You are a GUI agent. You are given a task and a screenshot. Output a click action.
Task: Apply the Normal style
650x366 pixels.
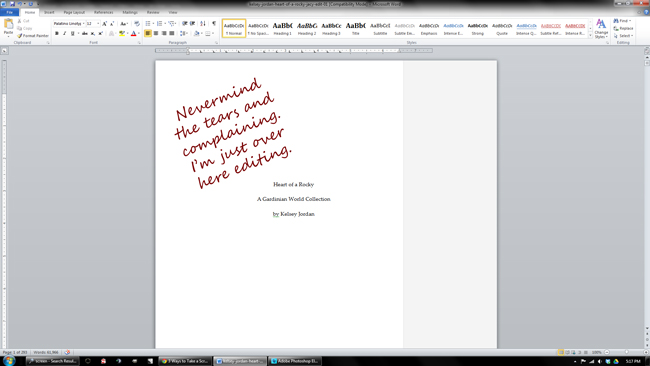234,28
